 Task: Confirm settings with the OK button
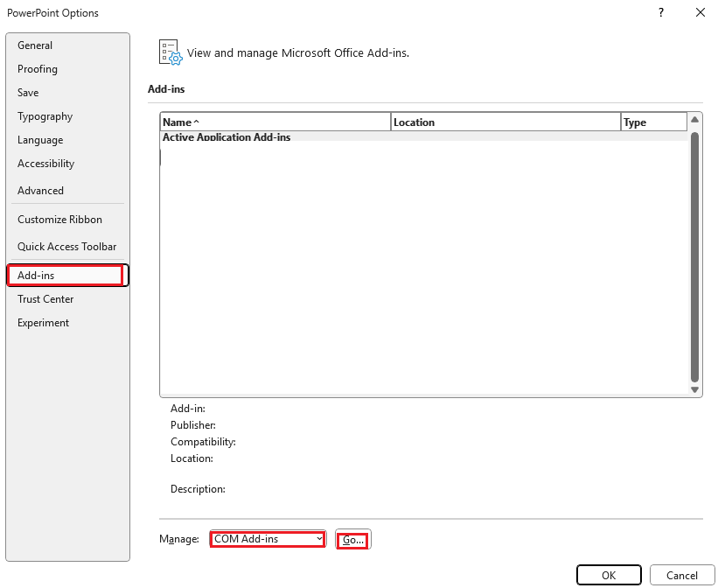click(609, 575)
